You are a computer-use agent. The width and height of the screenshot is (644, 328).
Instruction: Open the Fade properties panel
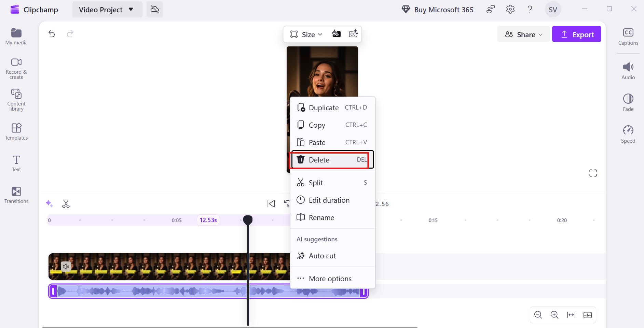pos(628,102)
